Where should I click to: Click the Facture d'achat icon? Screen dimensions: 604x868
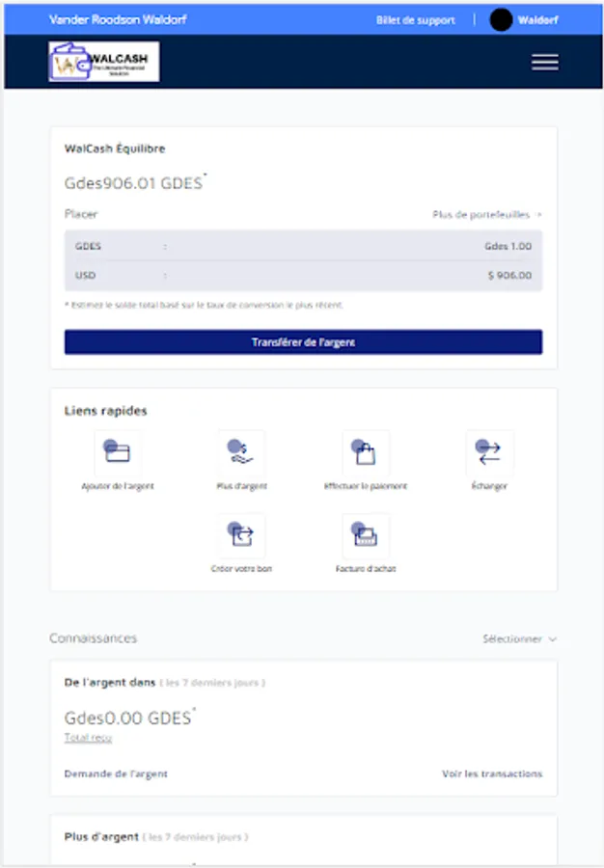(366, 535)
